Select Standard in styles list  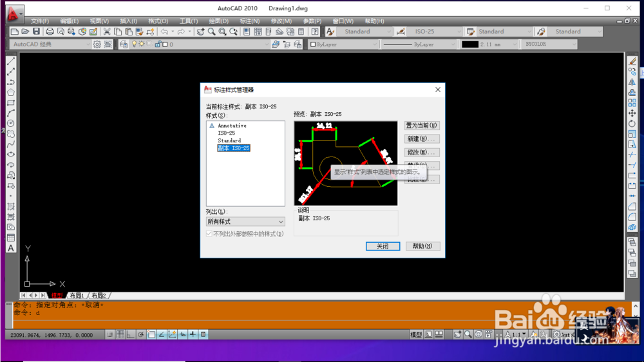[x=229, y=140]
